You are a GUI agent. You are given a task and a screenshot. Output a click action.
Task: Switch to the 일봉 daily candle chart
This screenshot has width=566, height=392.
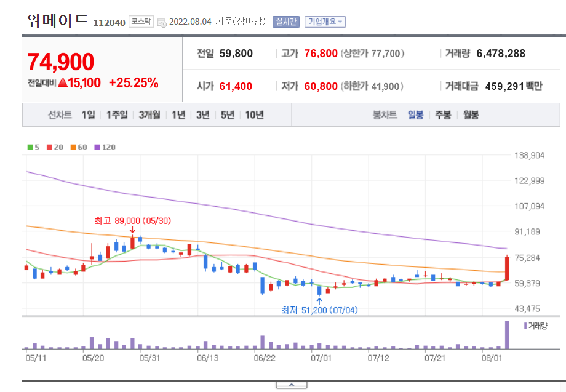coord(415,115)
